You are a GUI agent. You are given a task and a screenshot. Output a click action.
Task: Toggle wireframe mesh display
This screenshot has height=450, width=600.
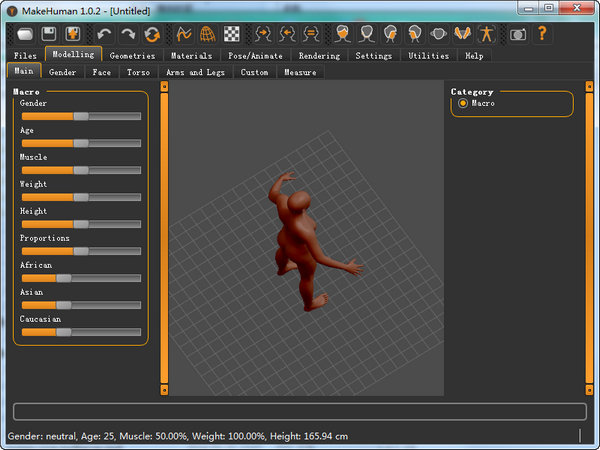click(208, 34)
